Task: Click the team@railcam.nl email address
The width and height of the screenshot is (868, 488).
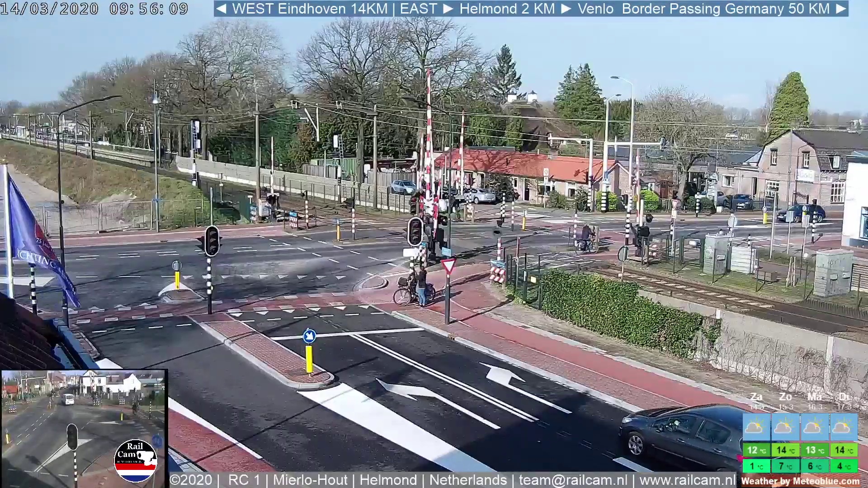Action: point(573,480)
